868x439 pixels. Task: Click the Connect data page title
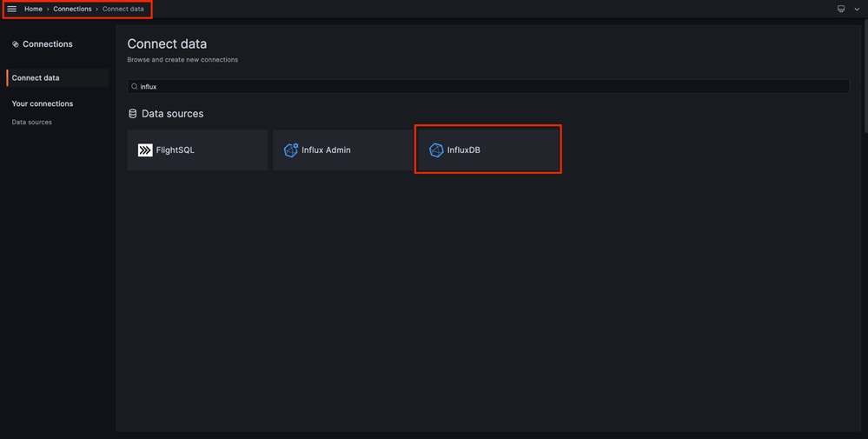point(167,43)
